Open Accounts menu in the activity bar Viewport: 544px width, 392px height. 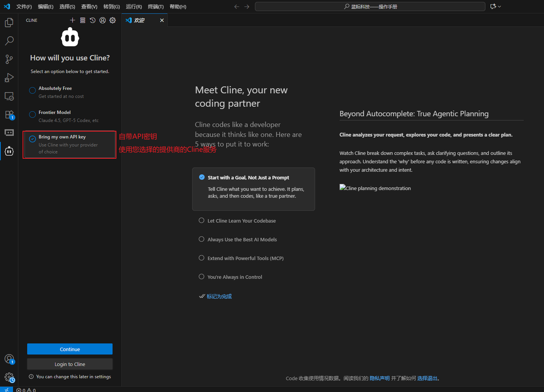tap(9, 359)
